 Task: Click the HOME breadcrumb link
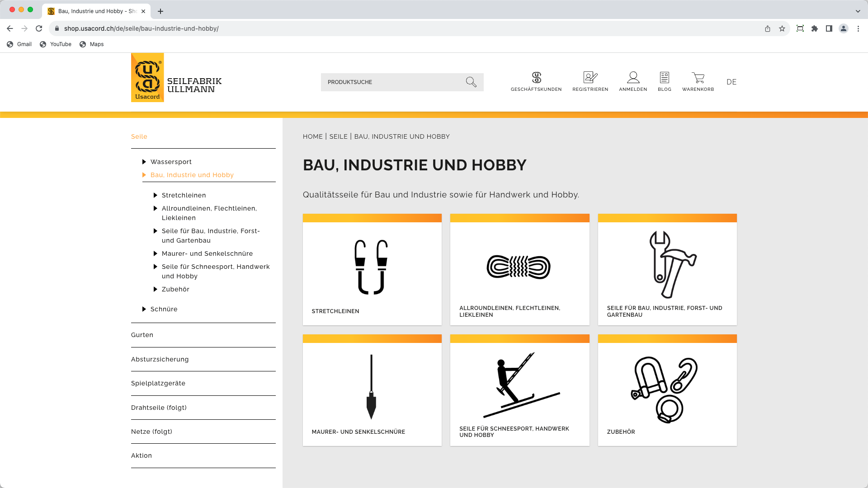pyautogui.click(x=313, y=136)
